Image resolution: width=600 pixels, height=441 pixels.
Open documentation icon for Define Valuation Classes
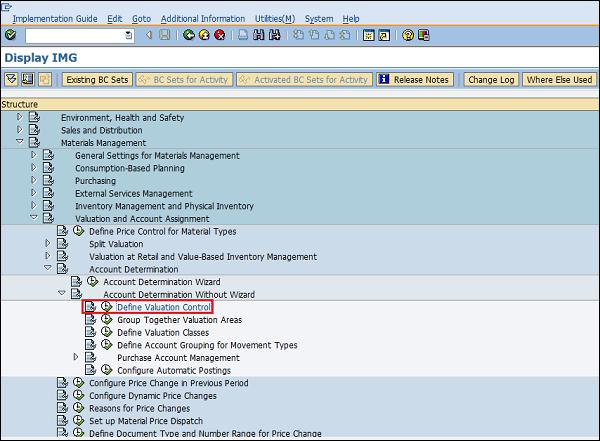(x=90, y=332)
